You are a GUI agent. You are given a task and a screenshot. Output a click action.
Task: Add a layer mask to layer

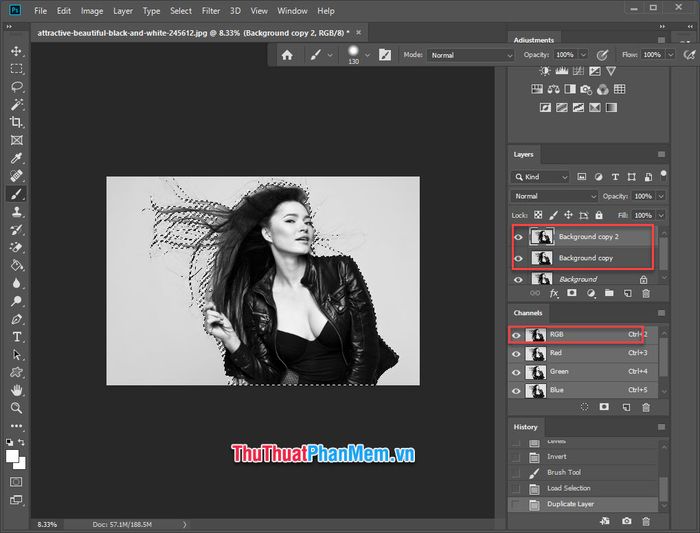(571, 293)
